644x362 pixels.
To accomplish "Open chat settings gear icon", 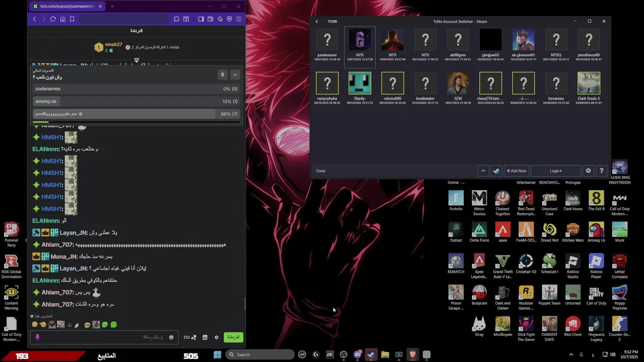I will [216, 337].
